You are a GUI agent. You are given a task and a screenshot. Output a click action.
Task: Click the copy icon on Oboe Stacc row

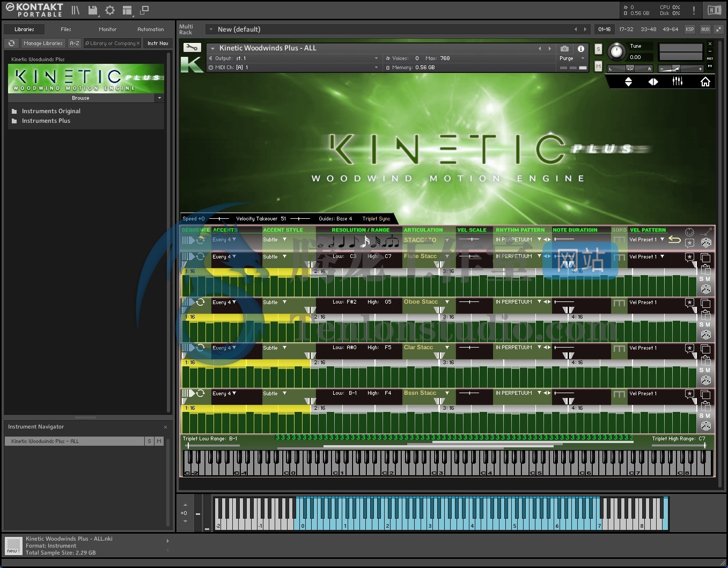point(705,304)
